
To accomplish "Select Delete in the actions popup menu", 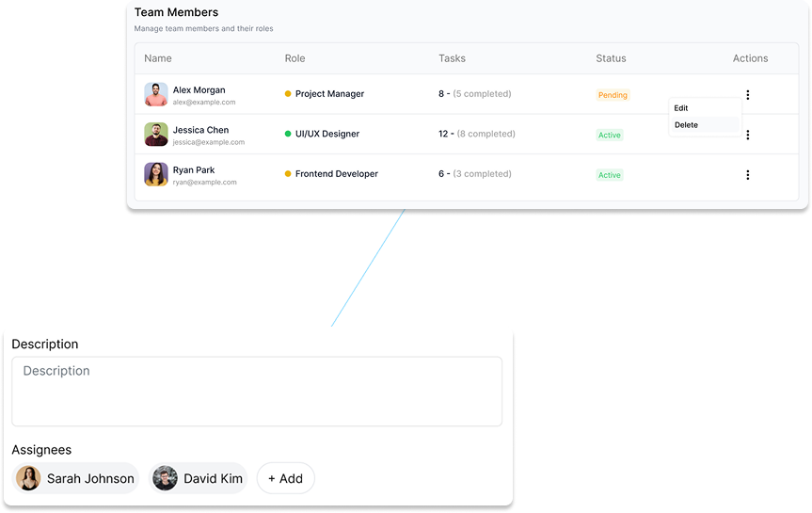I will tap(686, 125).
